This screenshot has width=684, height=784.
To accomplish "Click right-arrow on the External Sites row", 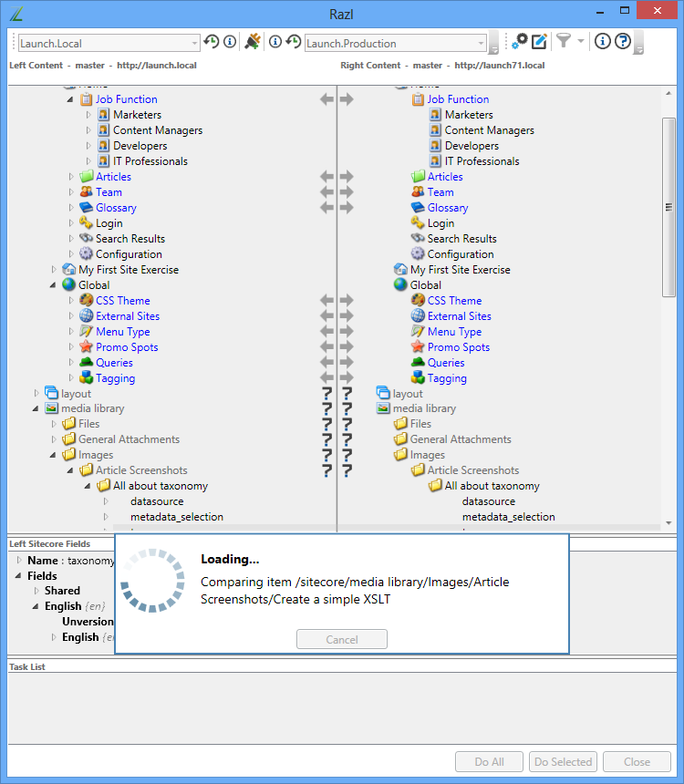I will tap(347, 316).
